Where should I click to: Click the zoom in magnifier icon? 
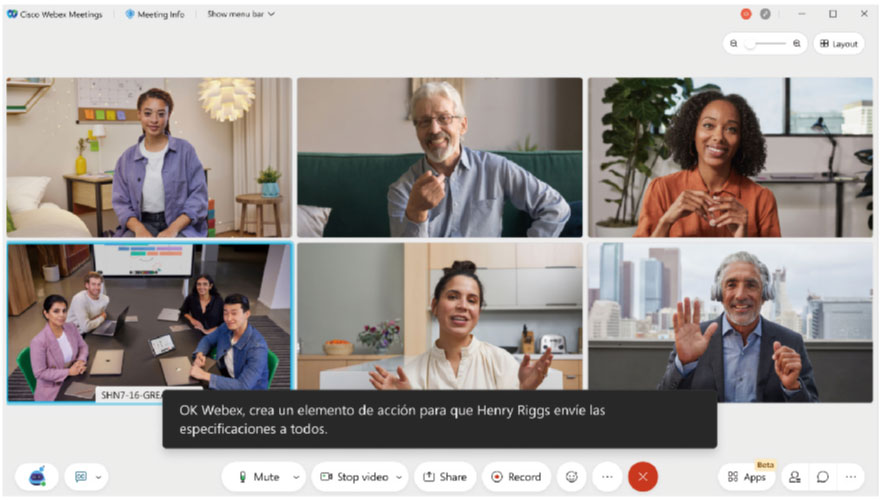[796, 43]
